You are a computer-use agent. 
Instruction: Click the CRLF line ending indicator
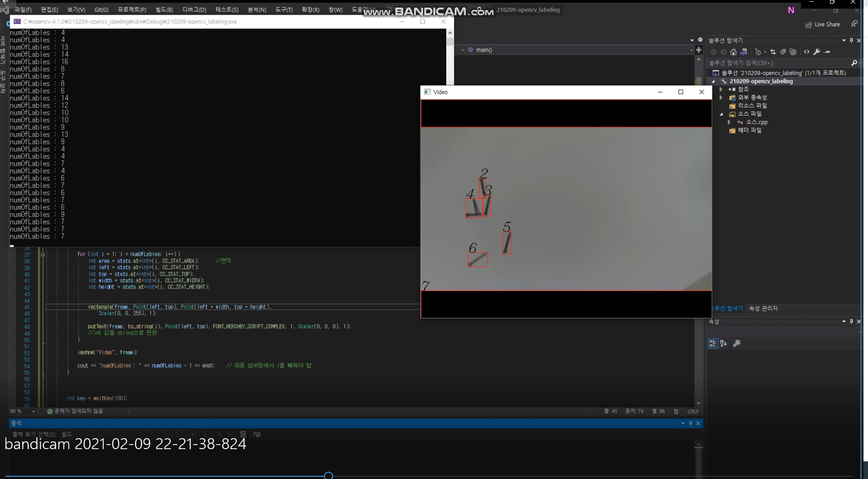(x=693, y=412)
